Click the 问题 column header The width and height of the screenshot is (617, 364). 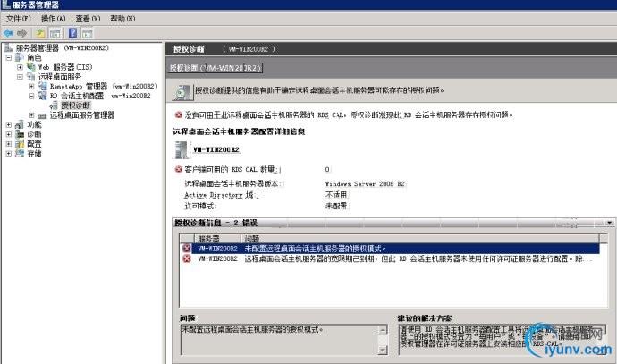420,239
